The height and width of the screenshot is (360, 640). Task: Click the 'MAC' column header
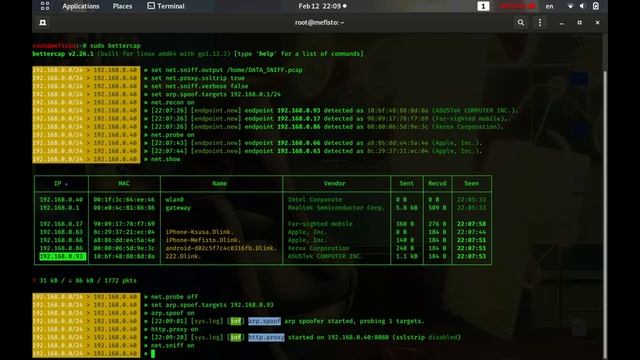coord(124,184)
